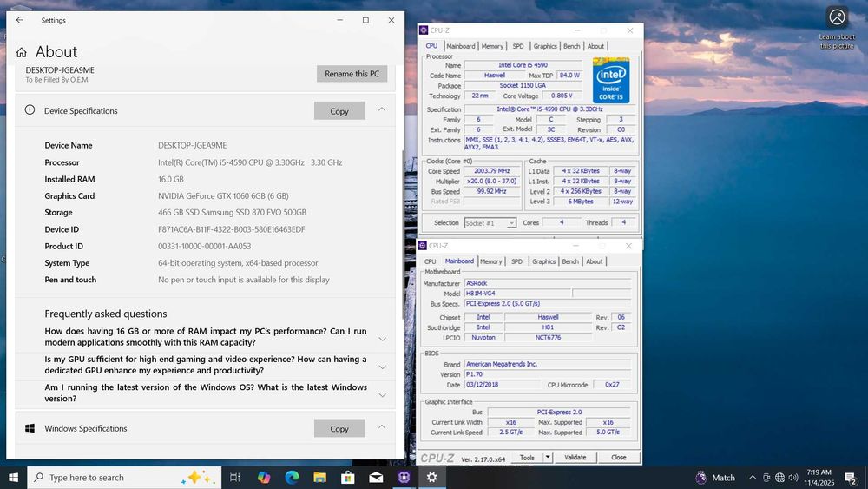The width and height of the screenshot is (868, 489).
Task: Copy the Windows Specifications
Action: pos(339,428)
